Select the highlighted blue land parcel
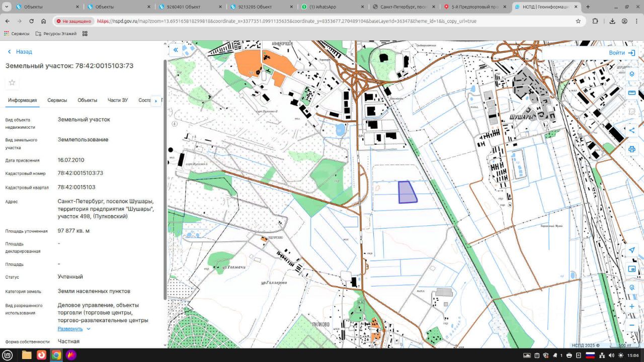The image size is (644, 362). tap(408, 193)
